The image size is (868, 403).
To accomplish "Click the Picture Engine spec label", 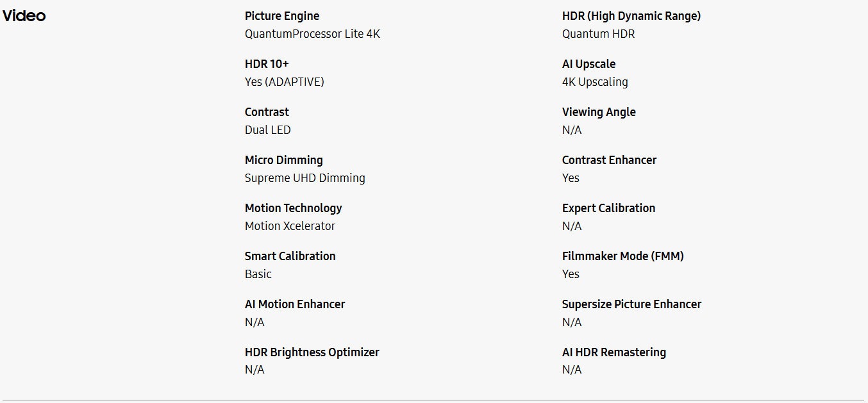I will point(282,16).
